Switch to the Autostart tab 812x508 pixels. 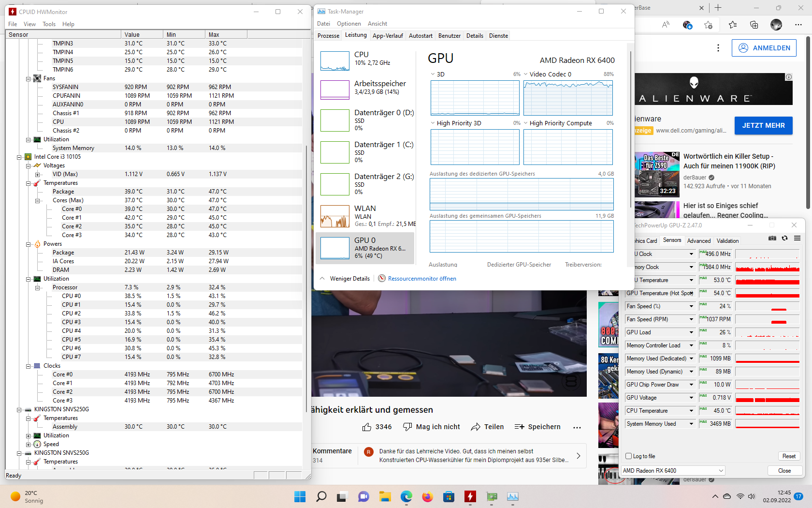coord(420,36)
